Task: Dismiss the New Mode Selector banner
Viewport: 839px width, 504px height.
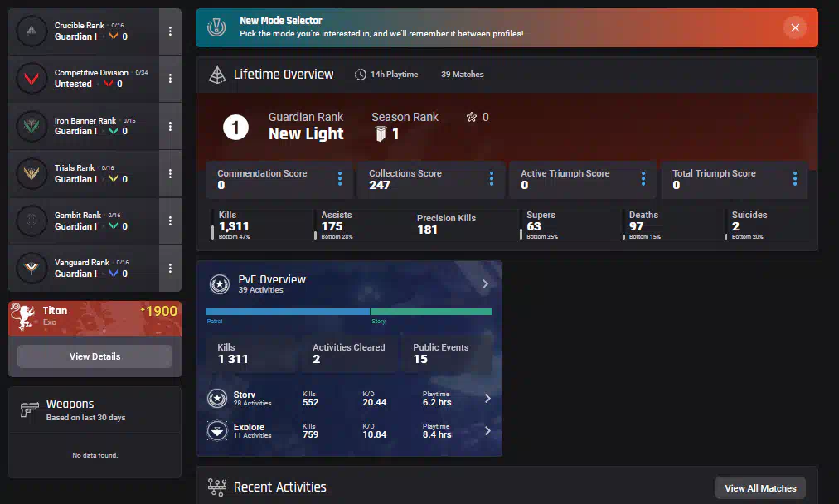Action: (795, 28)
